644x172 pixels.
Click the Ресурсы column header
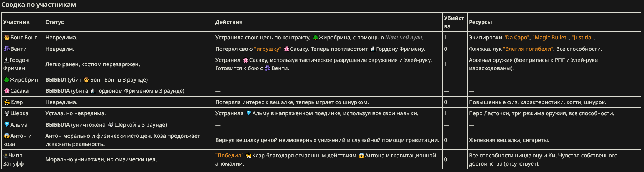480,22
